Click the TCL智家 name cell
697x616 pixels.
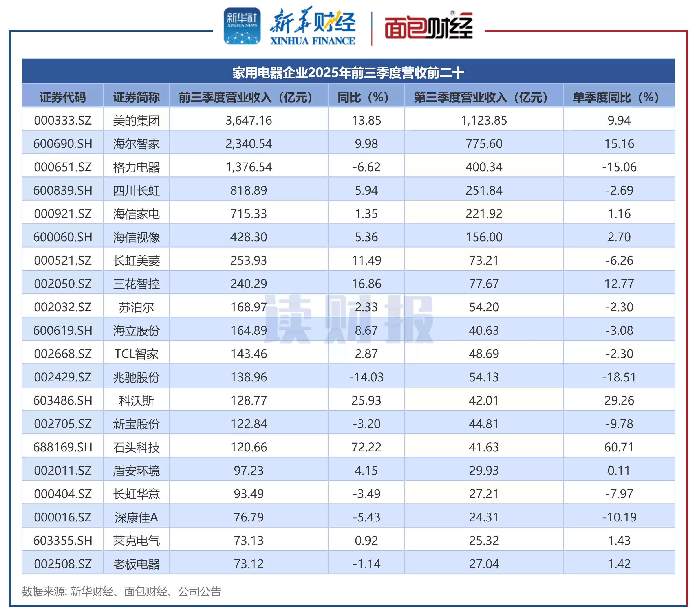tap(136, 354)
